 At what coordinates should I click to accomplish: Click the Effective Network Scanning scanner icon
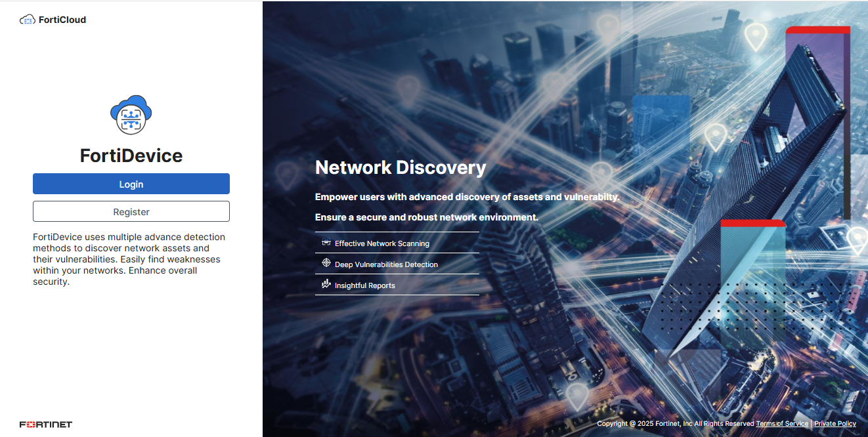click(326, 242)
